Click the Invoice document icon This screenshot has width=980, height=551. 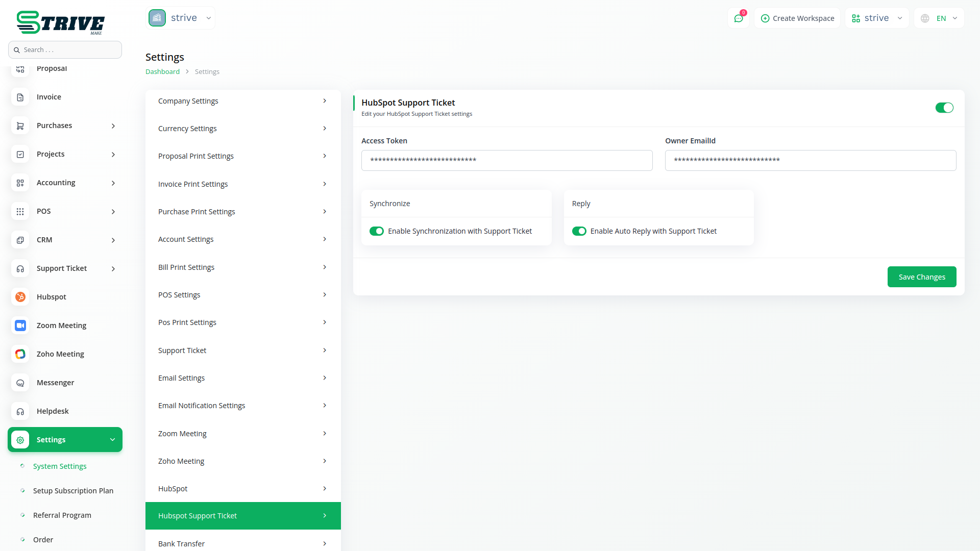coord(20,97)
